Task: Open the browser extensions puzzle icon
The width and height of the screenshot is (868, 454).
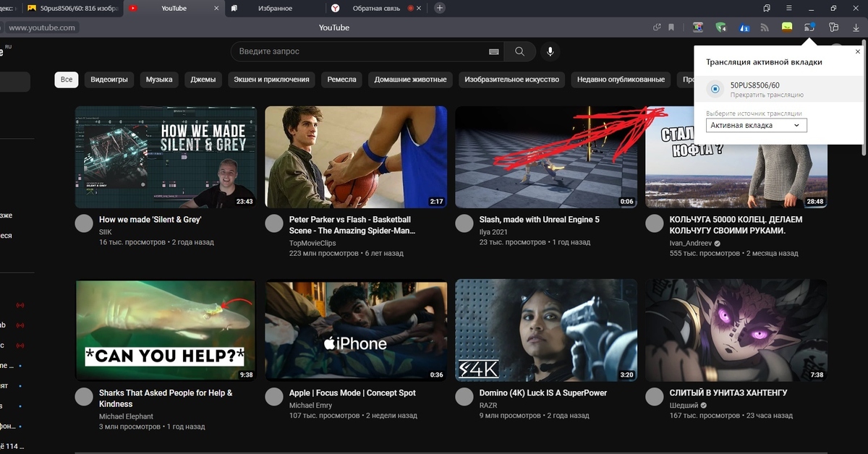Action: [x=833, y=27]
